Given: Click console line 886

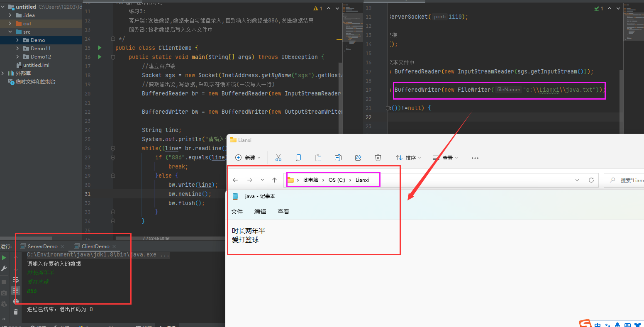Looking at the screenshot, I should click(x=32, y=291).
